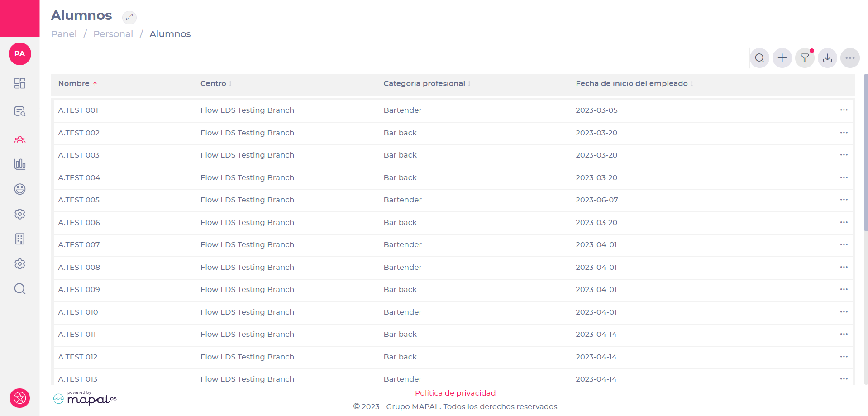This screenshot has width=868, height=416.
Task: Open row menu for A.TEST 008
Action: (844, 267)
